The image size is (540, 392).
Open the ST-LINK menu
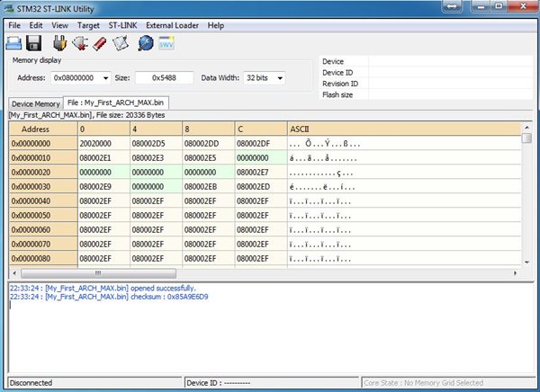coord(122,25)
